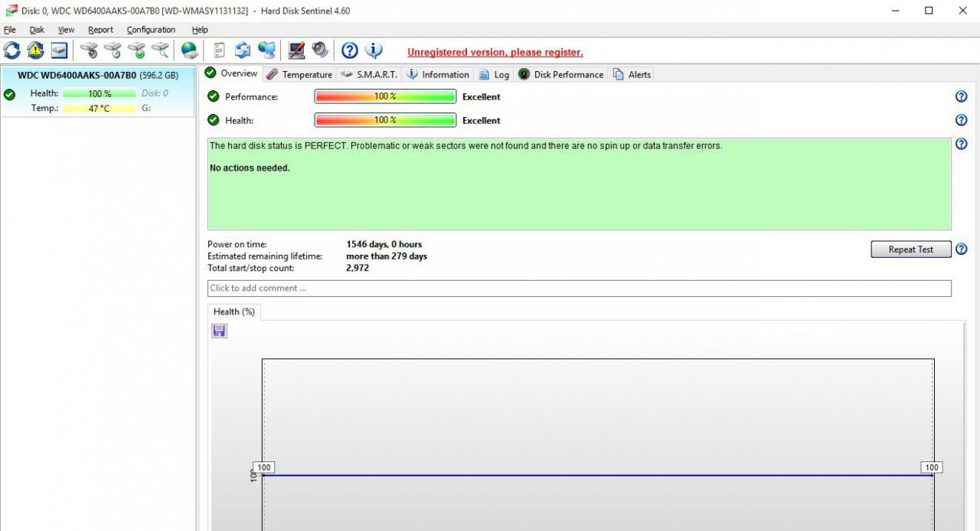The image size is (980, 531).
Task: Click the green check icon in disk list
Action: (x=9, y=95)
